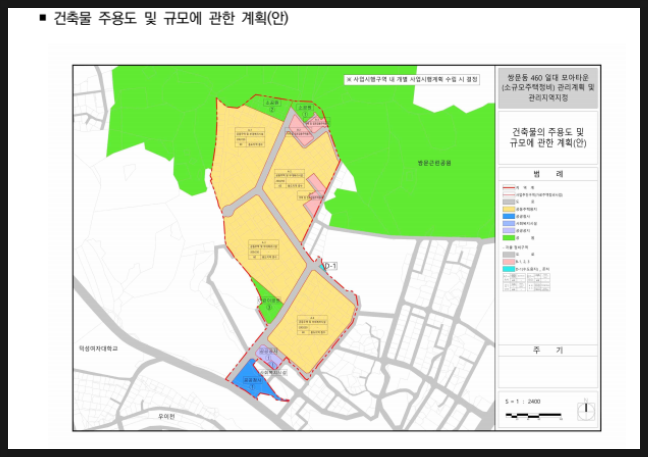Pick the light blue 사회복지시설 legend swatch
Image resolution: width=648 pixels, height=457 pixels.
coord(509,223)
